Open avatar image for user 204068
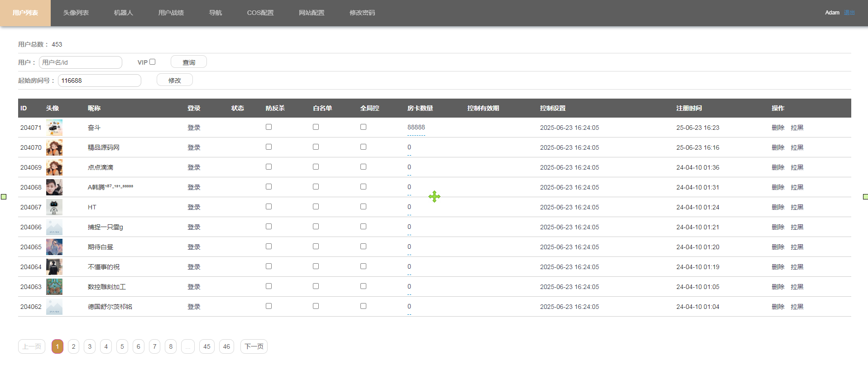Image resolution: width=868 pixels, height=365 pixels. (x=54, y=187)
